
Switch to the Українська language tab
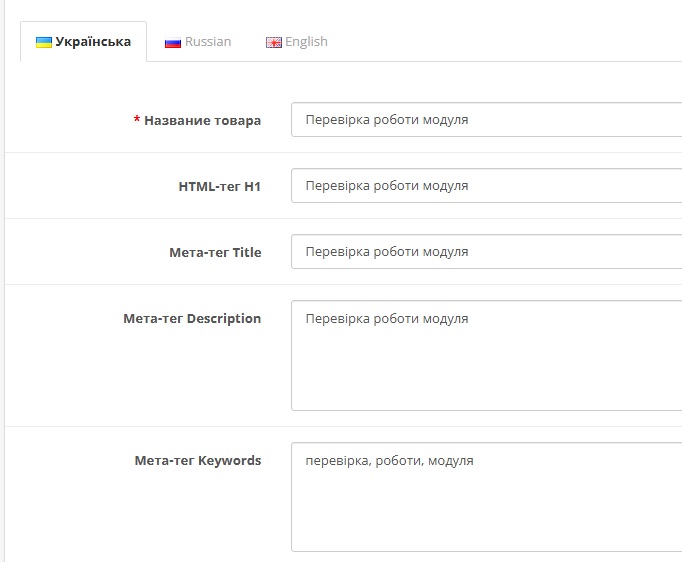[x=83, y=42]
